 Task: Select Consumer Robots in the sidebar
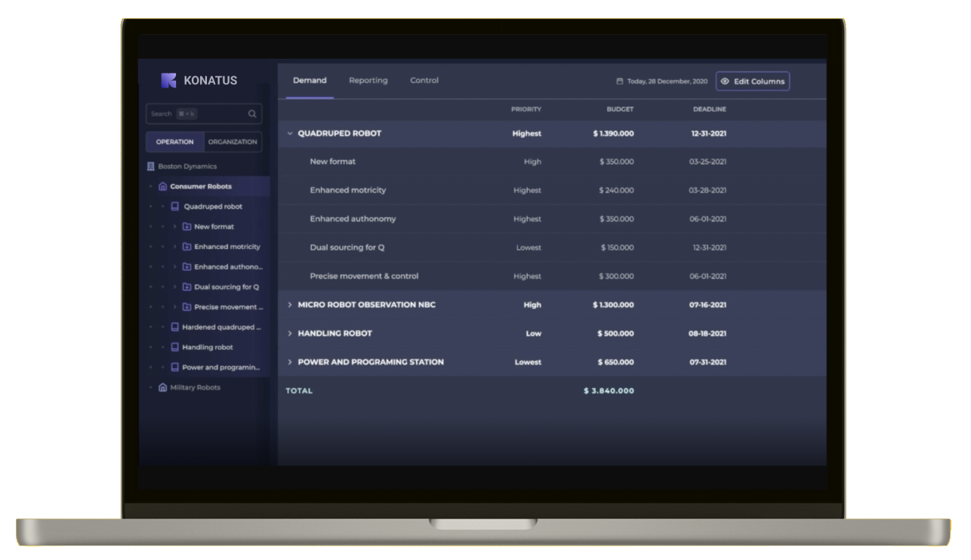pos(201,186)
